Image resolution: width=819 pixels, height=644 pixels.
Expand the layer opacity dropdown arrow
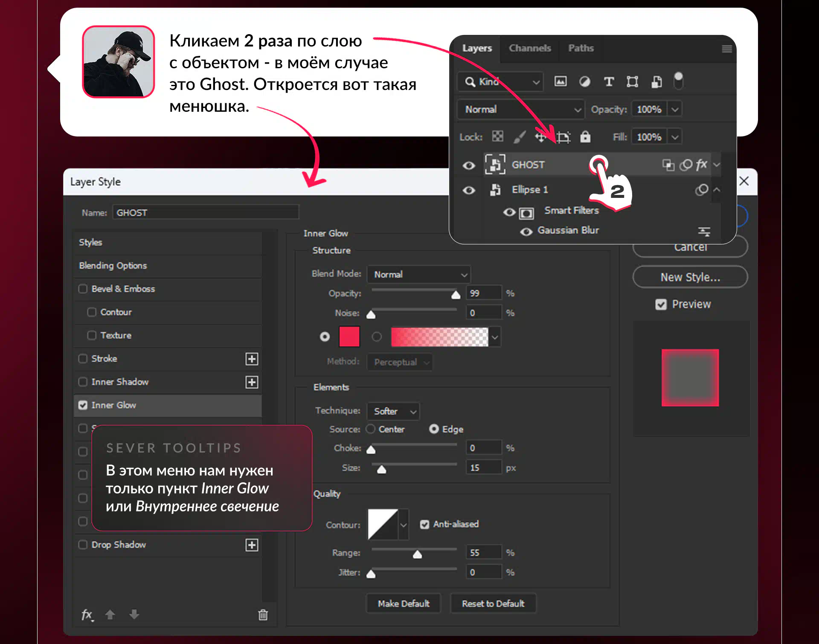tap(675, 109)
